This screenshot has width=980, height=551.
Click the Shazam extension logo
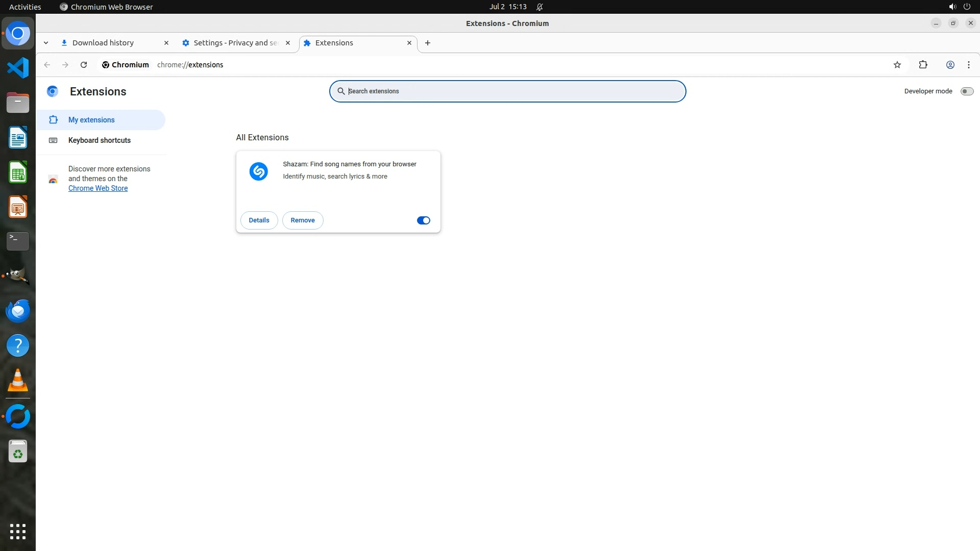(x=258, y=171)
